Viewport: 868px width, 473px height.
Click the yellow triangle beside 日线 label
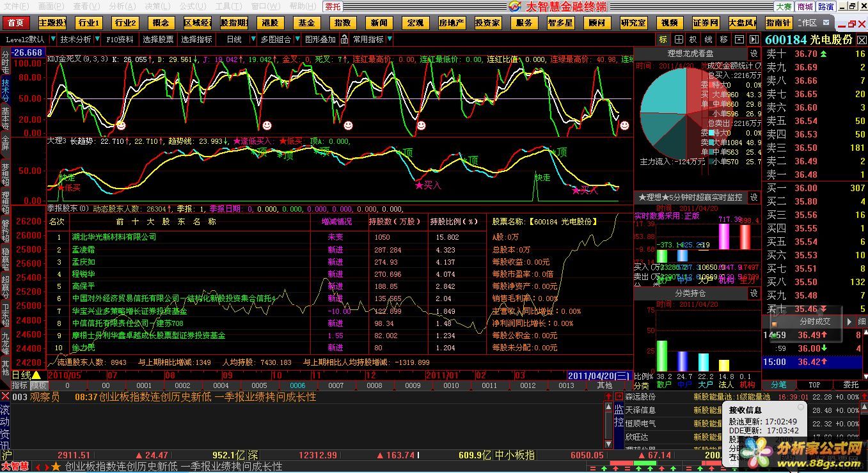click(36, 375)
